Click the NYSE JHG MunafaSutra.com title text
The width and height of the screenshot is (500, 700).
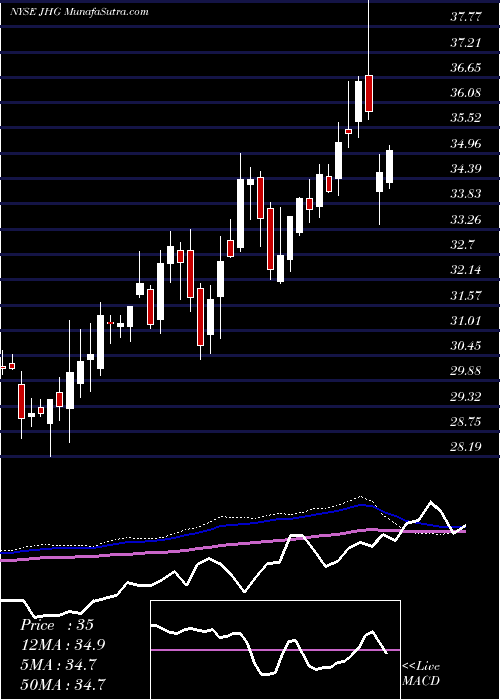click(79, 12)
